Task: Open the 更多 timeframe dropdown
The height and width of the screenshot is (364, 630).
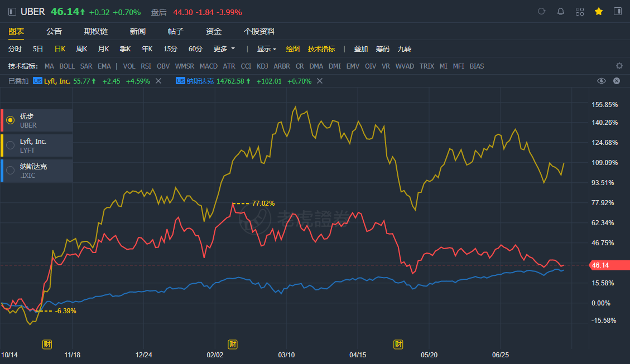Action: (x=224, y=49)
